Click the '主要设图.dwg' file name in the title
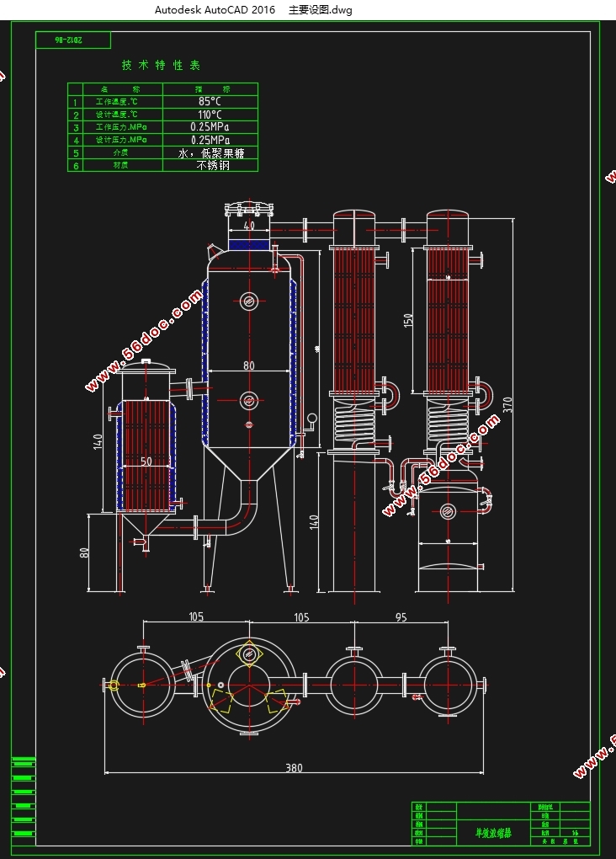 click(x=321, y=10)
